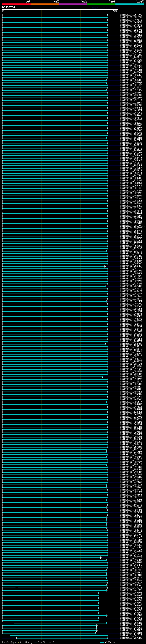Click the alignment bar for UniRef100_Q4VV47
The width and height of the screenshot is (146, 644).
50,625
